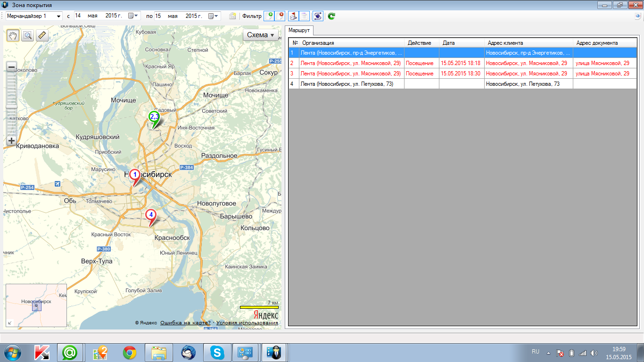Viewport: 644px width, 362px height.
Task: Click the green refresh arrow icon
Action: coord(331,16)
